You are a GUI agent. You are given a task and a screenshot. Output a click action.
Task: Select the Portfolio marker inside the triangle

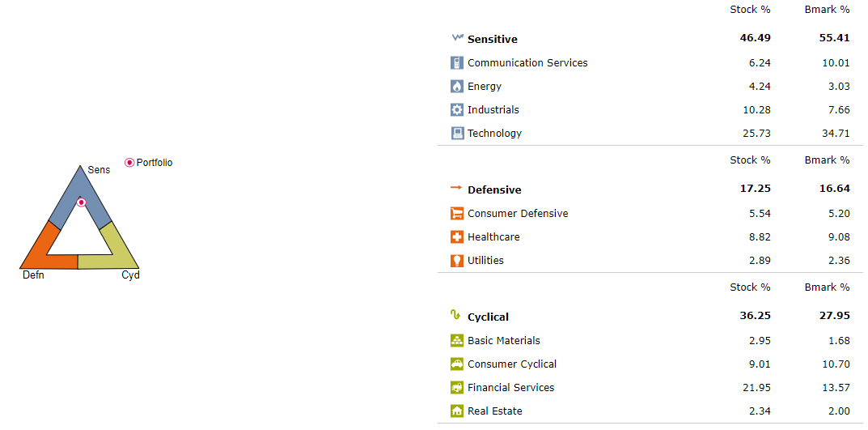click(82, 202)
